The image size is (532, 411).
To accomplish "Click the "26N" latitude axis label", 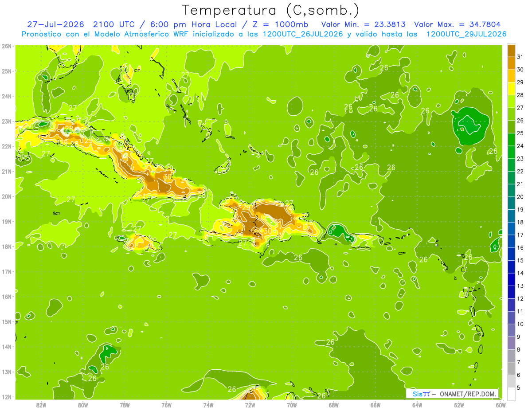I will 7,46.
